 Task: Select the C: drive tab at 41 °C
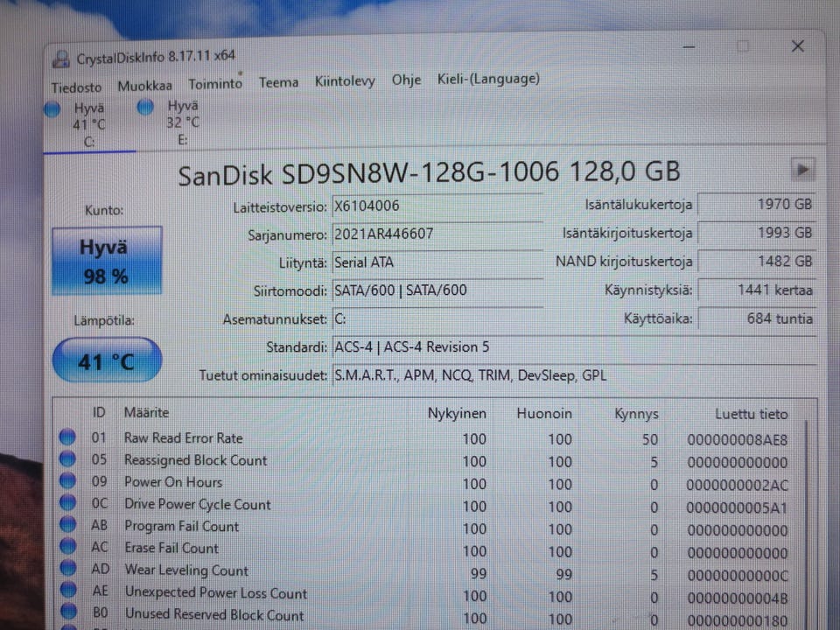click(89, 125)
